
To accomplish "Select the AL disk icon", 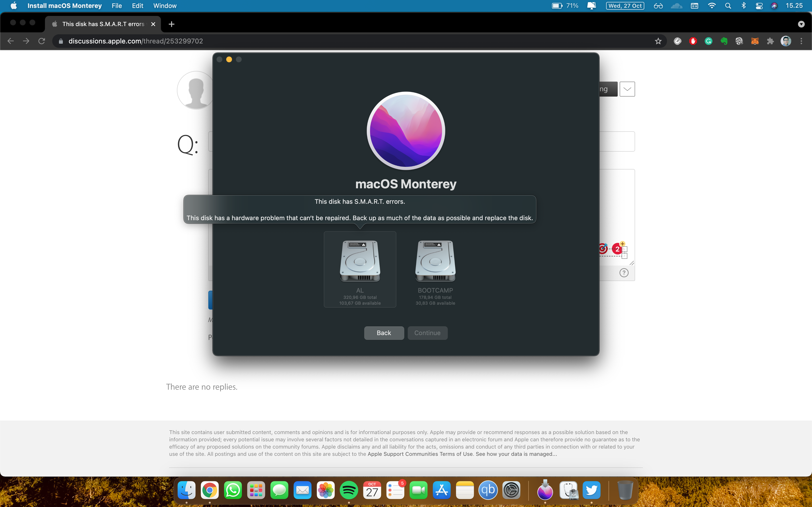I will pyautogui.click(x=360, y=261).
